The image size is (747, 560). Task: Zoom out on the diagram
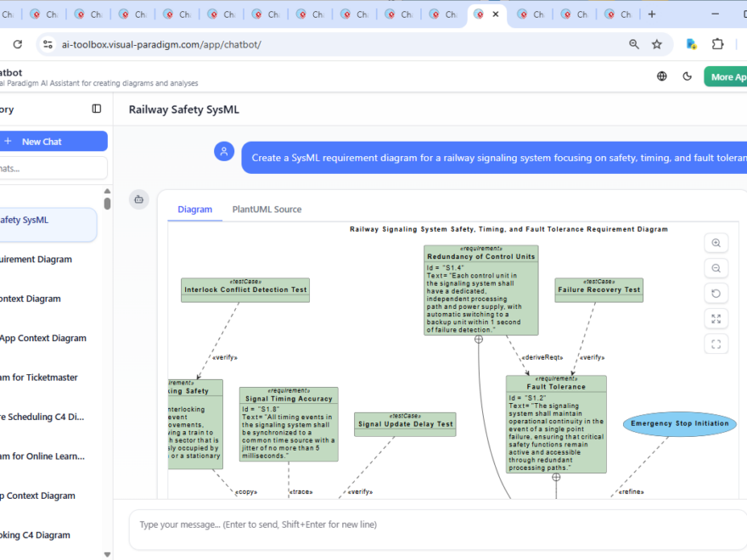point(716,268)
